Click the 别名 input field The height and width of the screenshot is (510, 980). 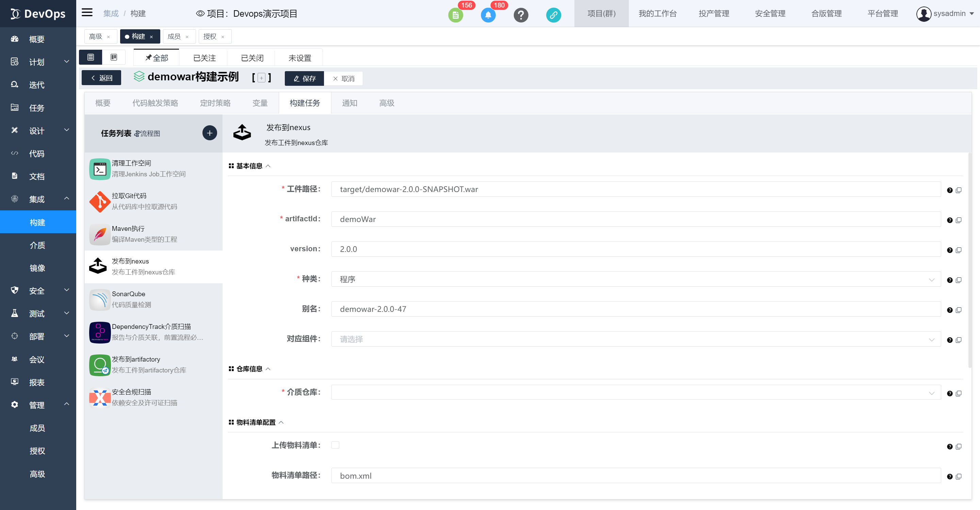635,309
